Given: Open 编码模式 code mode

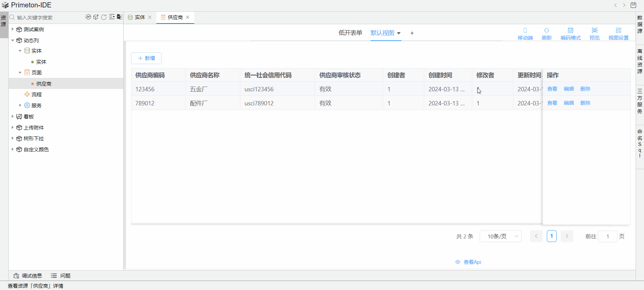Looking at the screenshot, I should click(570, 34).
